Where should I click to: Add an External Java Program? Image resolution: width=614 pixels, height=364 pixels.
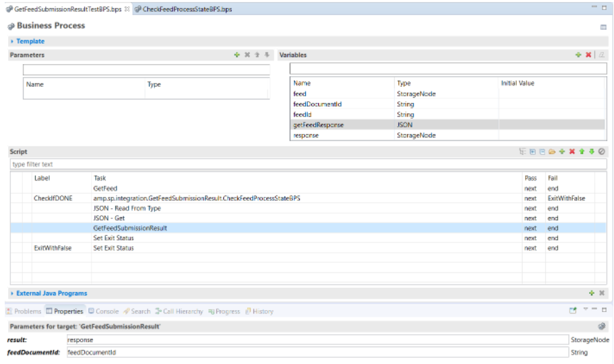click(x=592, y=293)
